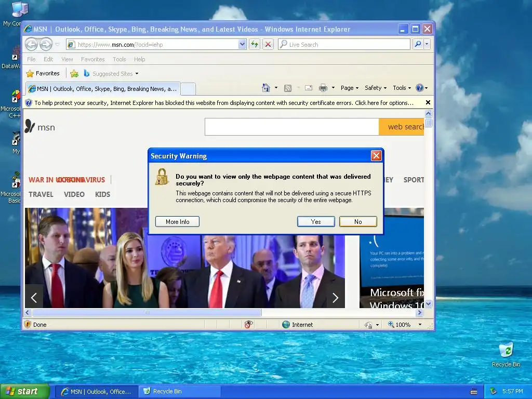532x399 pixels.
Task: Close the information bar with X
Action: click(428, 102)
